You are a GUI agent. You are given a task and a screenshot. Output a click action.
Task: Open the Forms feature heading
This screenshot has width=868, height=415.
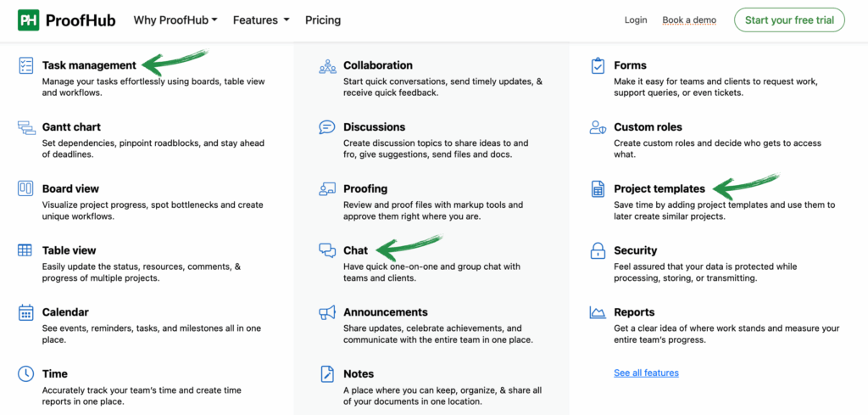click(630, 65)
